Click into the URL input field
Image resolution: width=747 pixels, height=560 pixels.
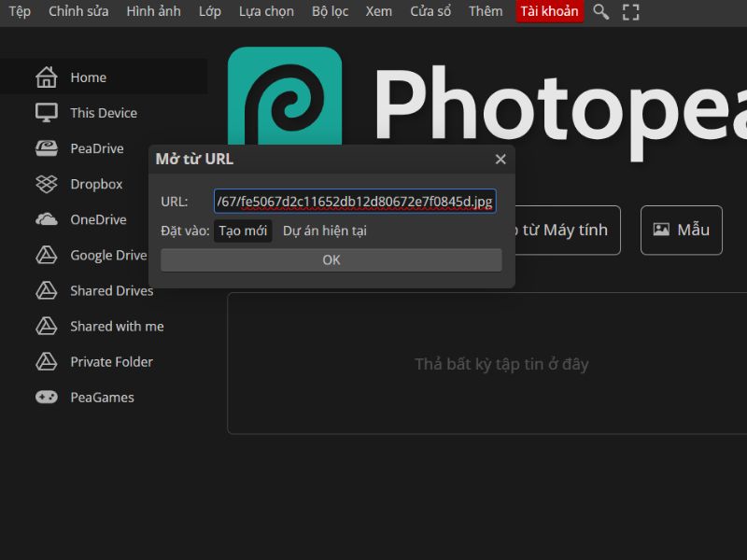click(x=355, y=202)
